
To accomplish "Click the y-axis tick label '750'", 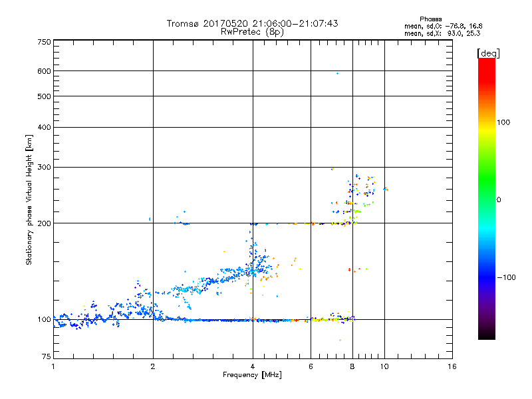I will 44,42.
